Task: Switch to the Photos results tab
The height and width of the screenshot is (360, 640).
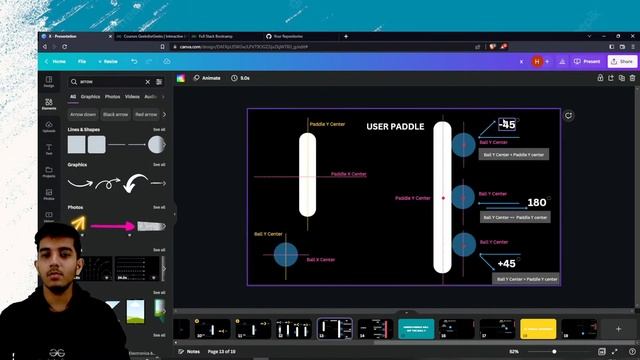Action: pos(112,97)
